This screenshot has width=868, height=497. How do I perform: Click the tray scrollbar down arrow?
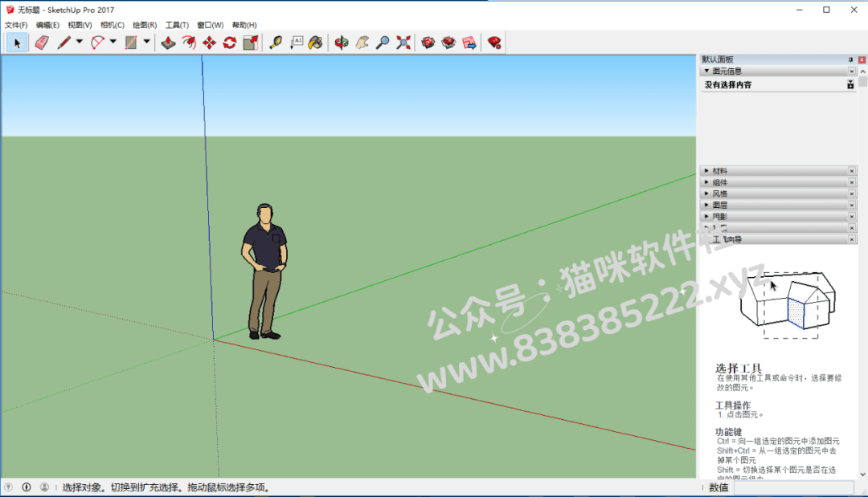click(863, 474)
